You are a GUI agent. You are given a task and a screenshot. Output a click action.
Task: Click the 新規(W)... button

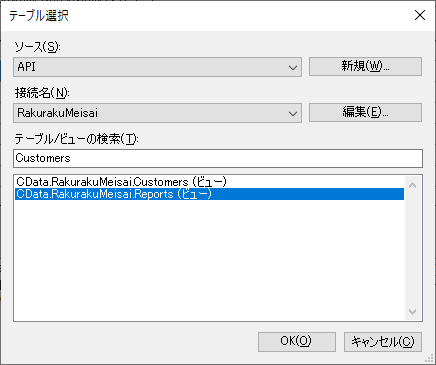click(365, 66)
